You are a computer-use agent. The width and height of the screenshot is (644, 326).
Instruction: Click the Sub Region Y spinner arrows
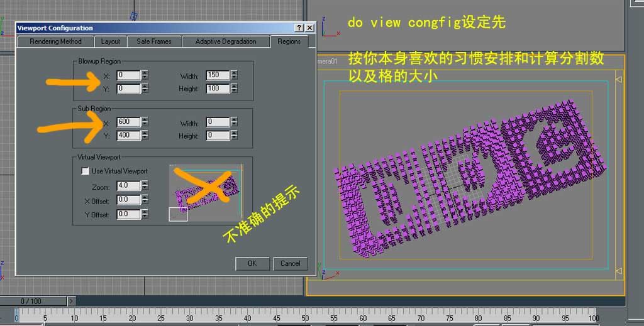point(145,136)
